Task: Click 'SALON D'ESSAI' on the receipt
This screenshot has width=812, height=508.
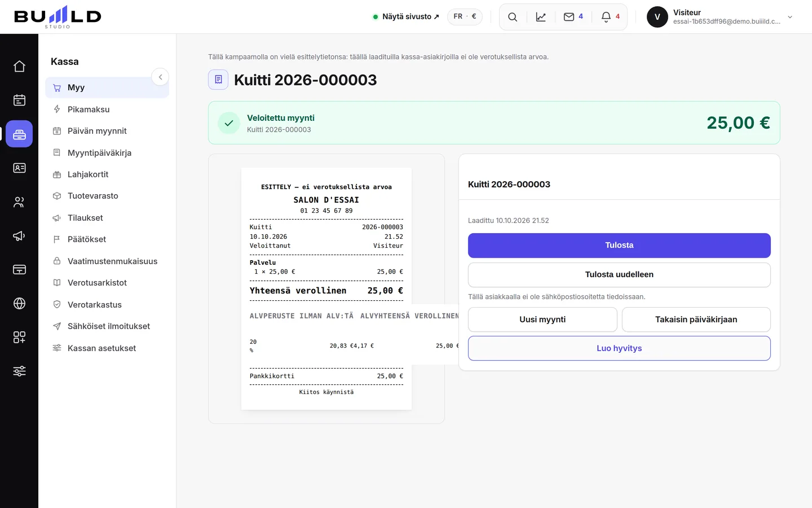Action: [x=326, y=200]
